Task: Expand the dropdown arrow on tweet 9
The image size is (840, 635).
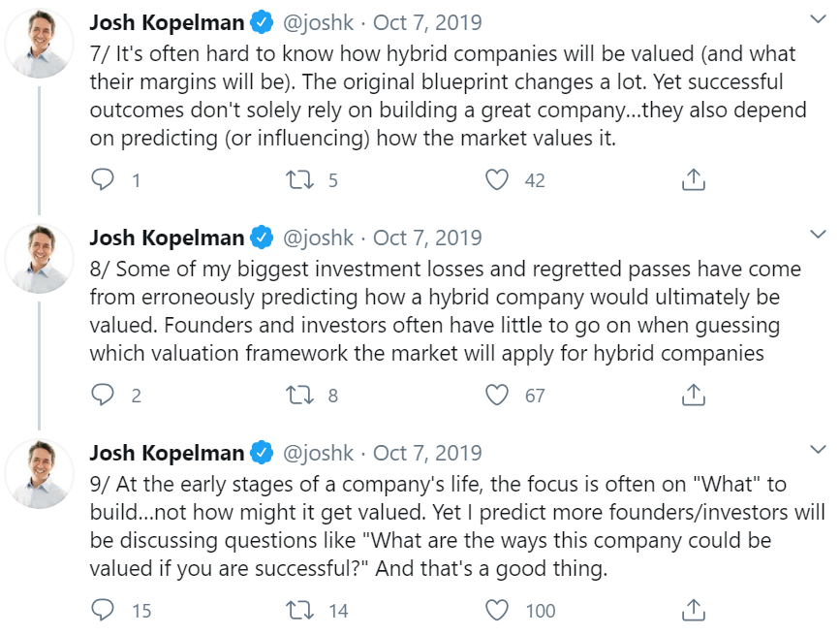Action: coord(818,448)
